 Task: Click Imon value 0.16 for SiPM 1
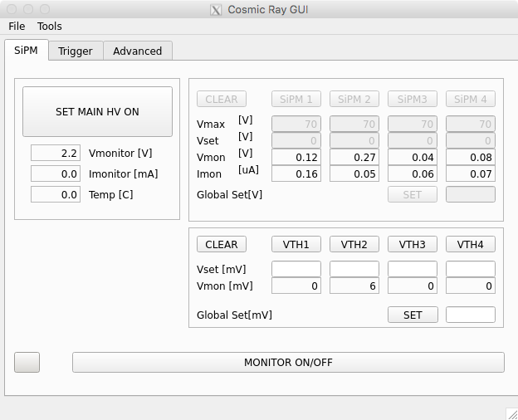[296, 173]
